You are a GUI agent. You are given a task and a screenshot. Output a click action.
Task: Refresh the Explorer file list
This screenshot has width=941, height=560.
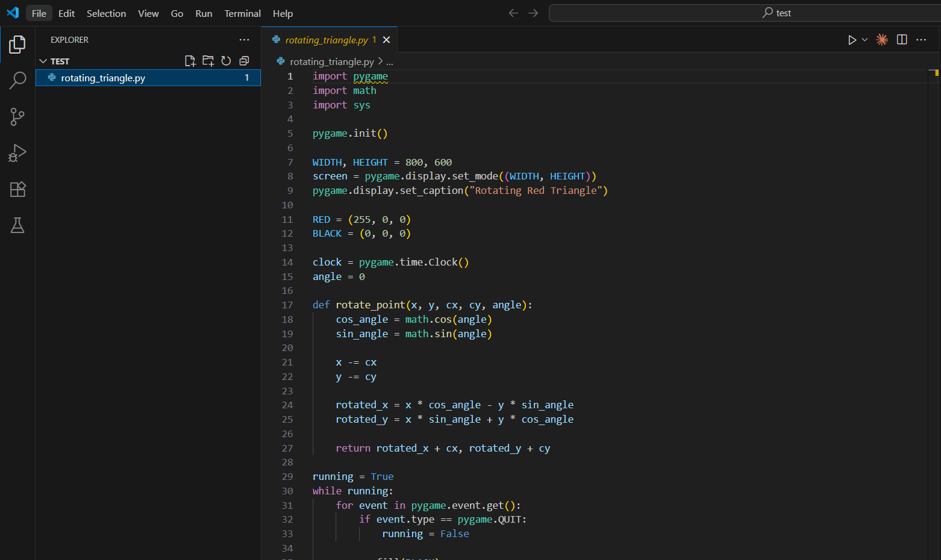226,61
